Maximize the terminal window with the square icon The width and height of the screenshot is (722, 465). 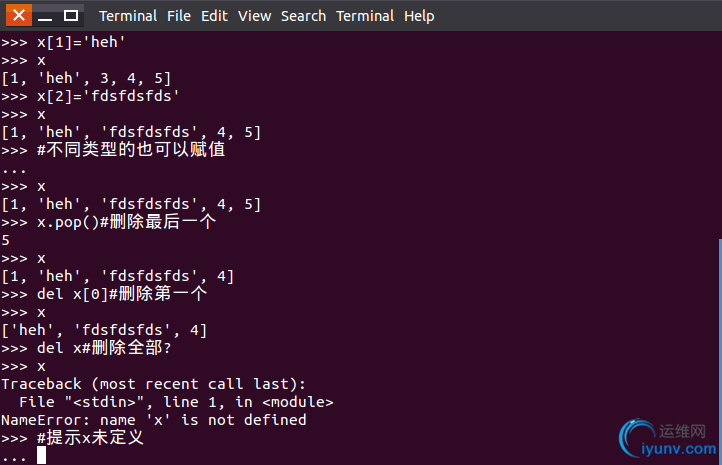(71, 16)
